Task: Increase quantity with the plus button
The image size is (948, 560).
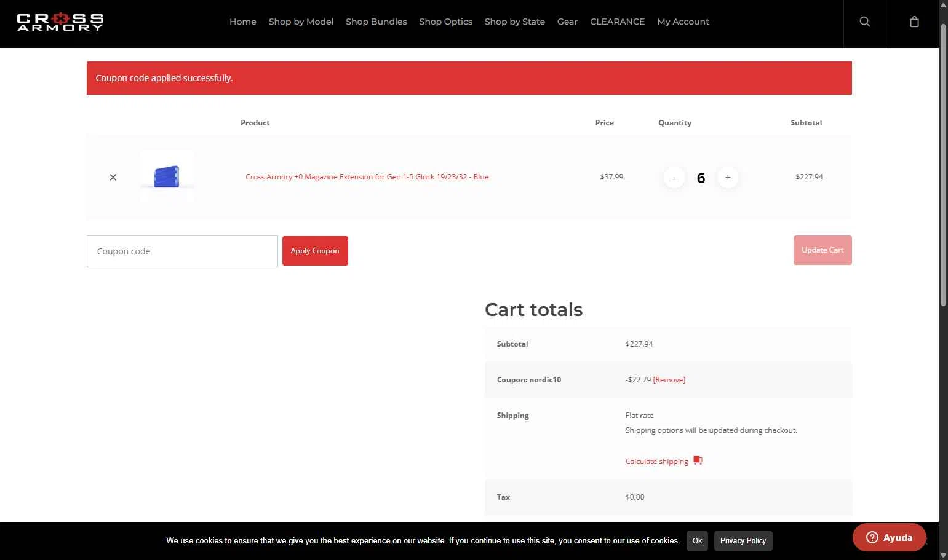Action: point(728,177)
